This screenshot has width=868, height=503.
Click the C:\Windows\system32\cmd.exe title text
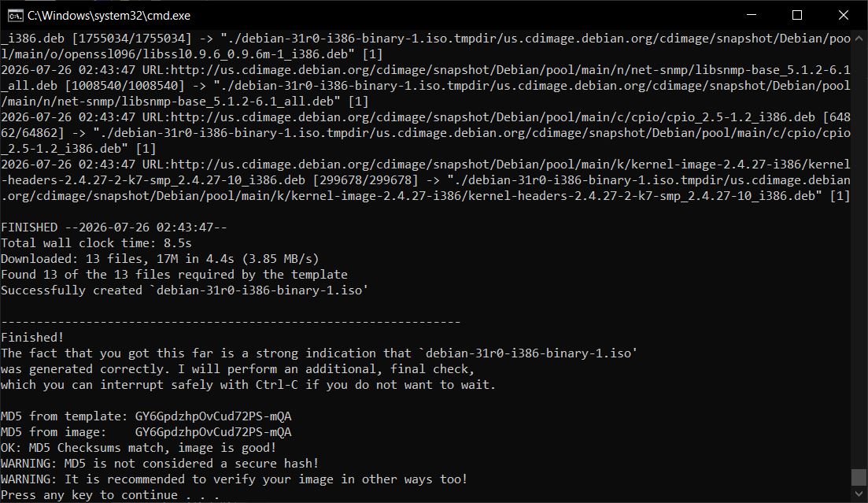tap(109, 16)
